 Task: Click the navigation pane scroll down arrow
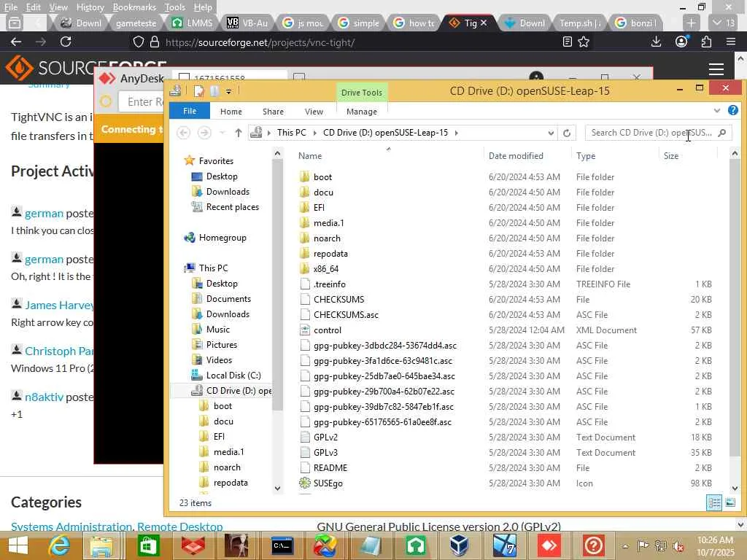coord(278,488)
